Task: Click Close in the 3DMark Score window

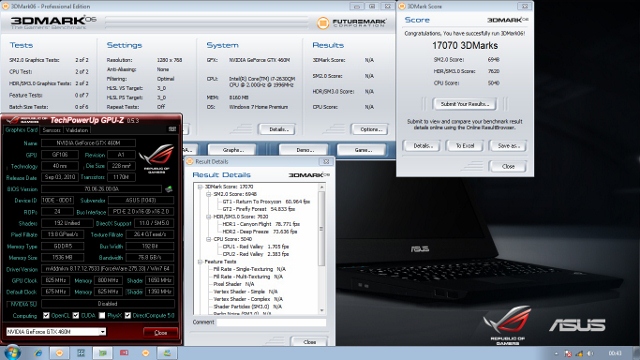Action: (x=508, y=167)
